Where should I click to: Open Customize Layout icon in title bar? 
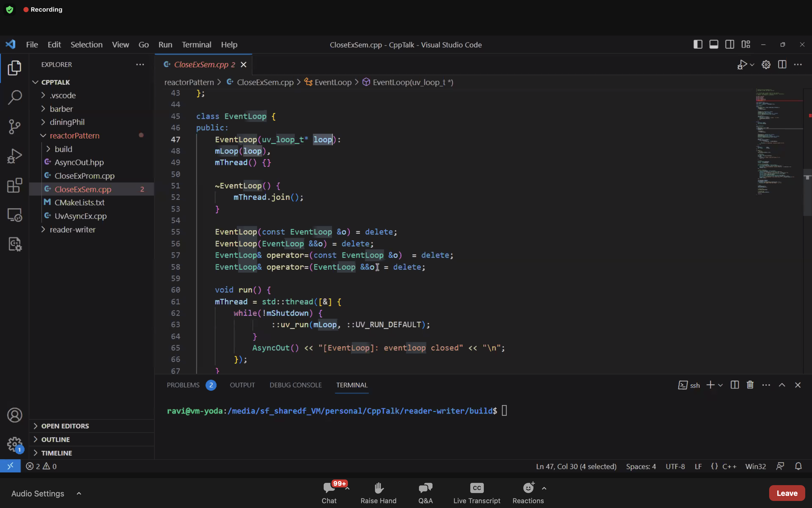click(745, 44)
